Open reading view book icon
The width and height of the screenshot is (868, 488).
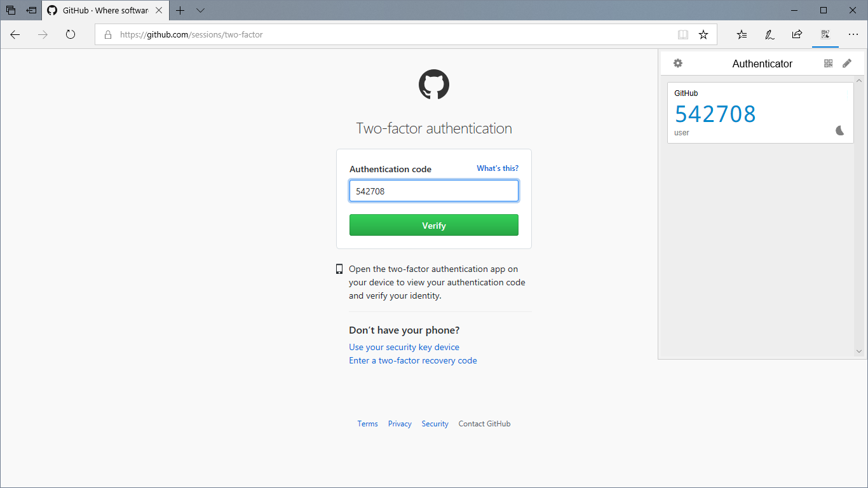pyautogui.click(x=682, y=34)
